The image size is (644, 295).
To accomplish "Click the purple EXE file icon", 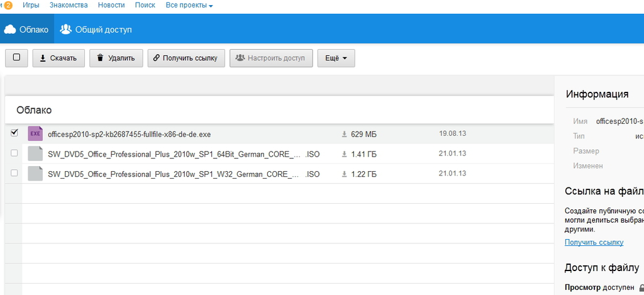I will tap(35, 133).
